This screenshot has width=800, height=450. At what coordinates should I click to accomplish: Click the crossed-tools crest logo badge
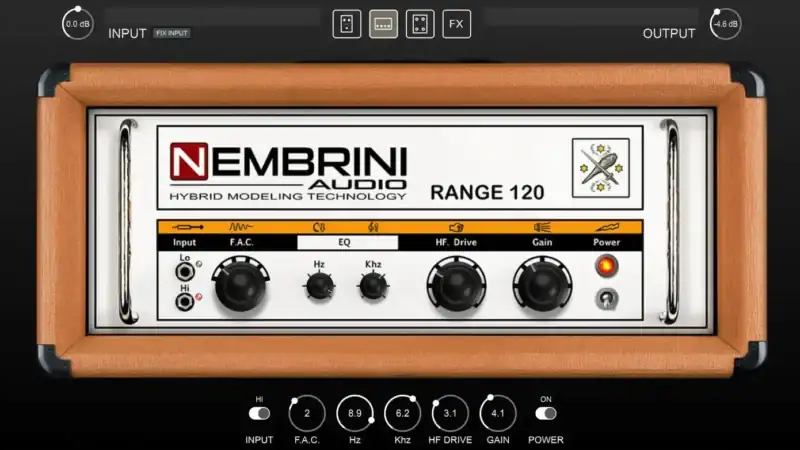pyautogui.click(x=601, y=168)
